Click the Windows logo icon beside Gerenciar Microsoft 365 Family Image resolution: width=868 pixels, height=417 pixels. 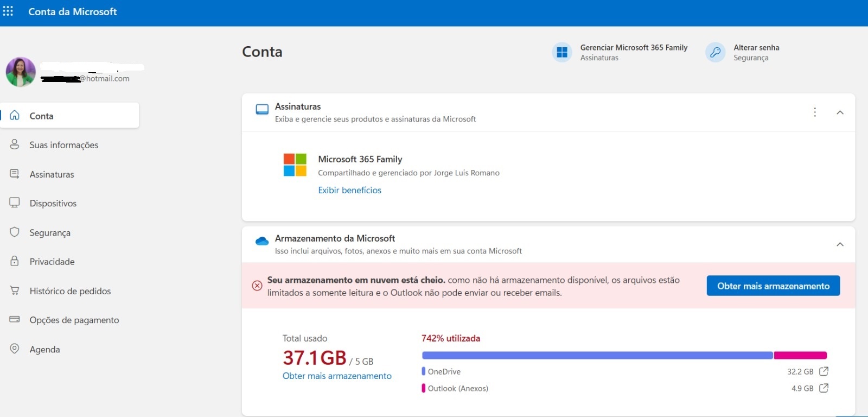click(562, 52)
